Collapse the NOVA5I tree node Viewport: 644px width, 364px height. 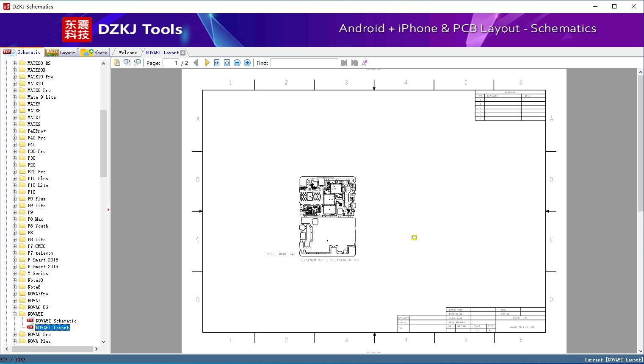pos(14,314)
